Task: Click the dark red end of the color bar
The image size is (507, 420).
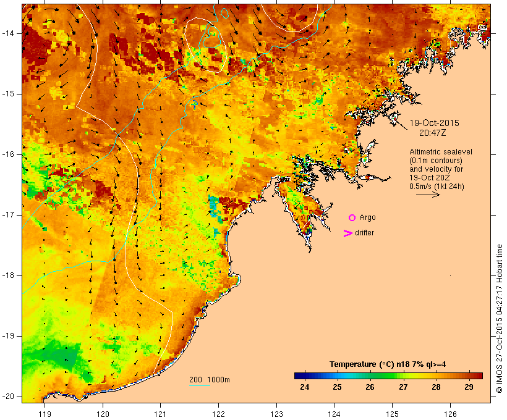Action: (480, 376)
